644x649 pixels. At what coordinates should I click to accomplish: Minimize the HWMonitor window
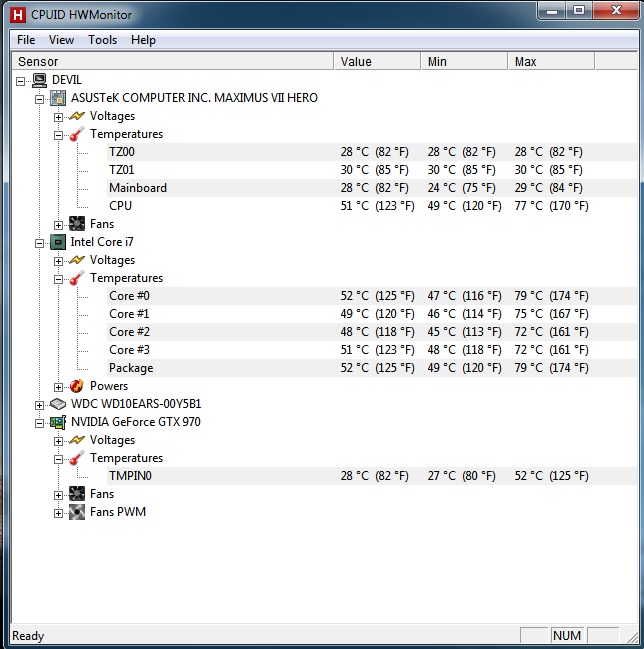[552, 11]
